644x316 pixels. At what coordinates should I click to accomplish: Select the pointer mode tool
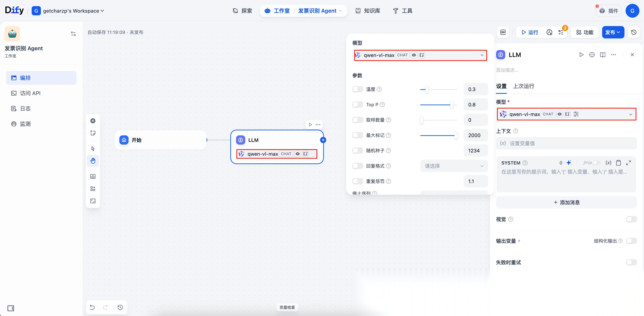[x=93, y=149]
